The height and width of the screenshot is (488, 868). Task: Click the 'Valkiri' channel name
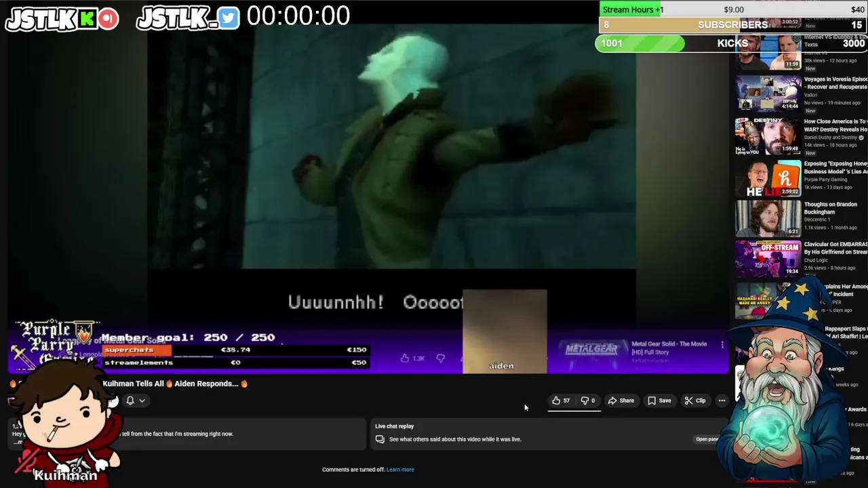pos(810,95)
